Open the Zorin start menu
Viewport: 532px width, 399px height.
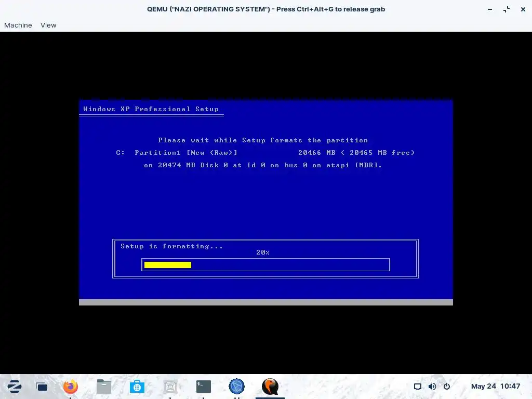14,387
